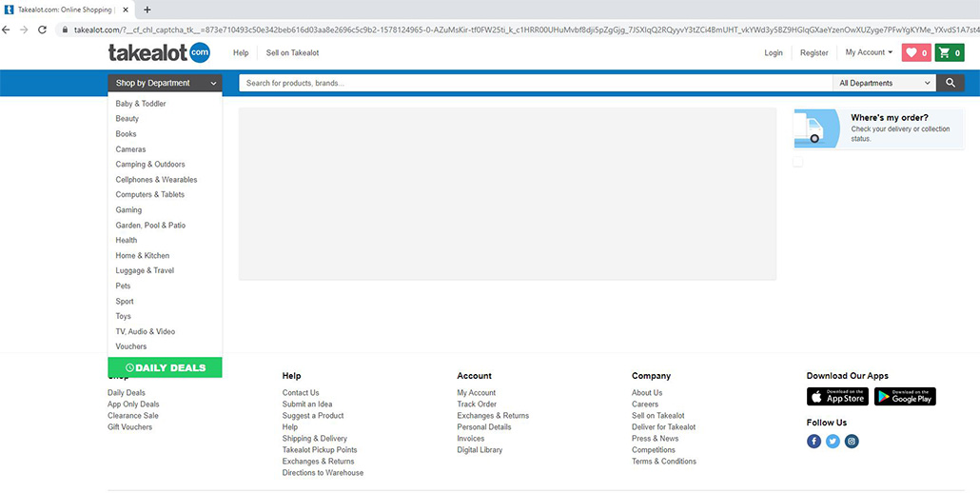980x493 pixels.
Task: Reload the page with browser refresh
Action: click(x=43, y=30)
